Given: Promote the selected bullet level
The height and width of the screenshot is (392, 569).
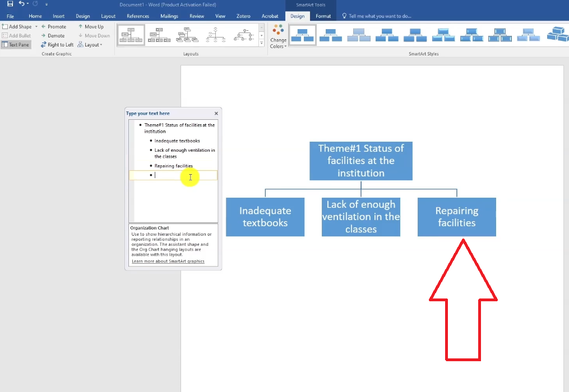Looking at the screenshot, I should pyautogui.click(x=54, y=26).
